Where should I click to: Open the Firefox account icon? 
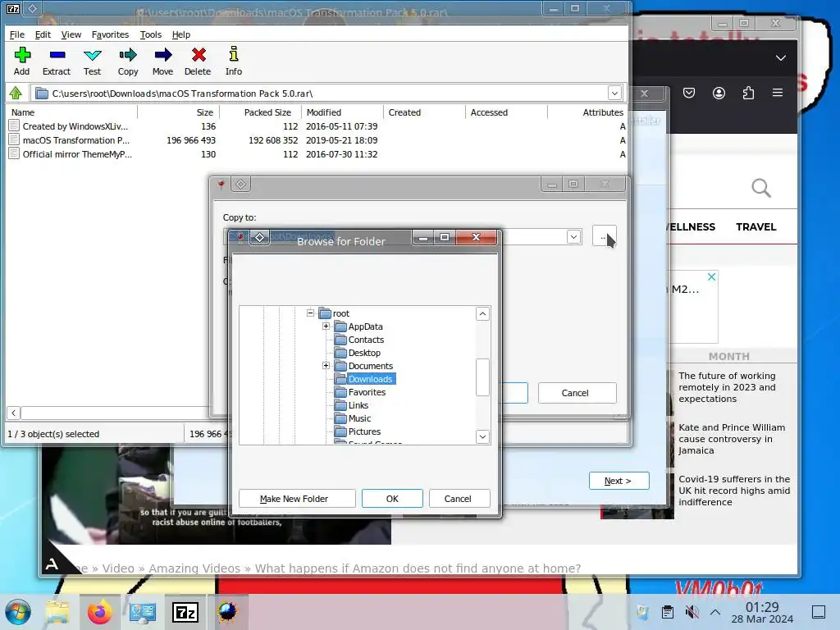point(719,94)
